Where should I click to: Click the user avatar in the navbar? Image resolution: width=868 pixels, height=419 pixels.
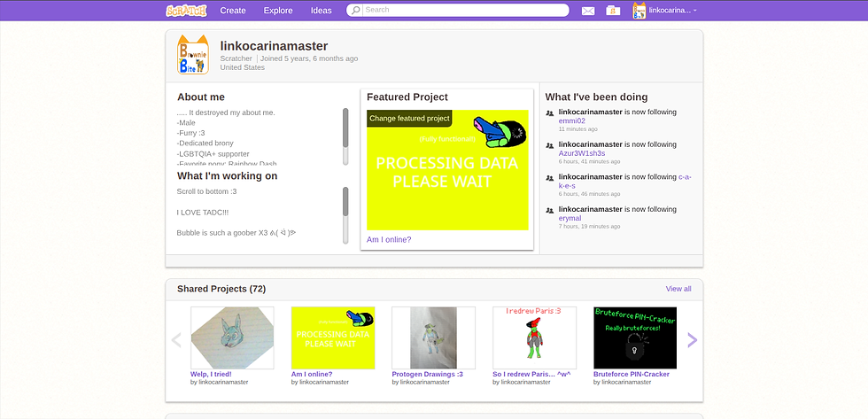(639, 11)
